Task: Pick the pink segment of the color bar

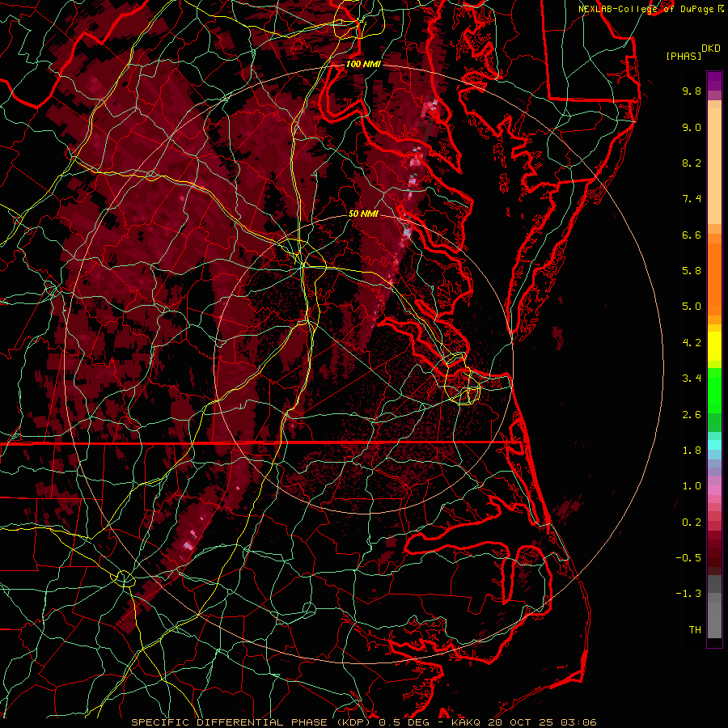Action: 714,490
